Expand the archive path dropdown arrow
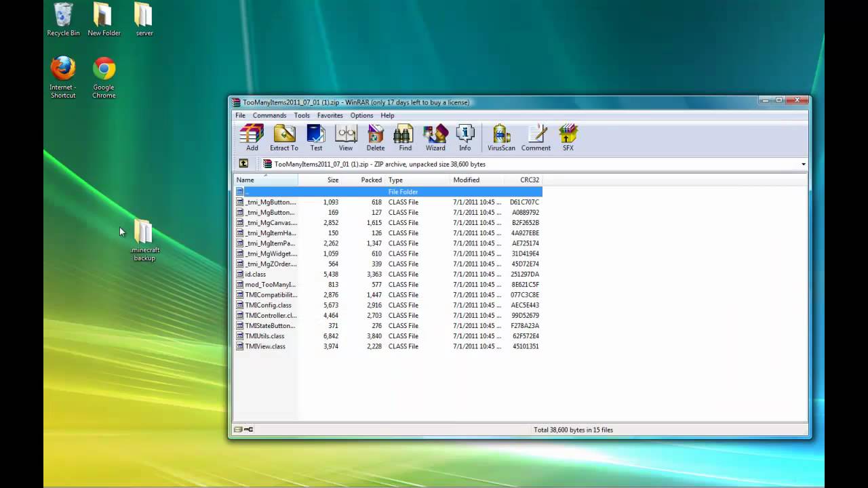 [x=804, y=164]
